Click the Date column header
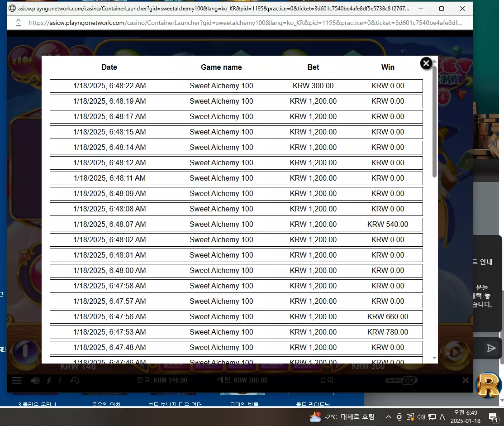Screen dimensions: 504x426 pyautogui.click(x=109, y=67)
